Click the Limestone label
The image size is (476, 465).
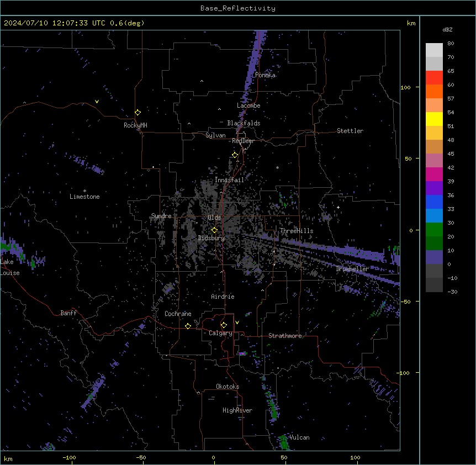click(x=84, y=197)
